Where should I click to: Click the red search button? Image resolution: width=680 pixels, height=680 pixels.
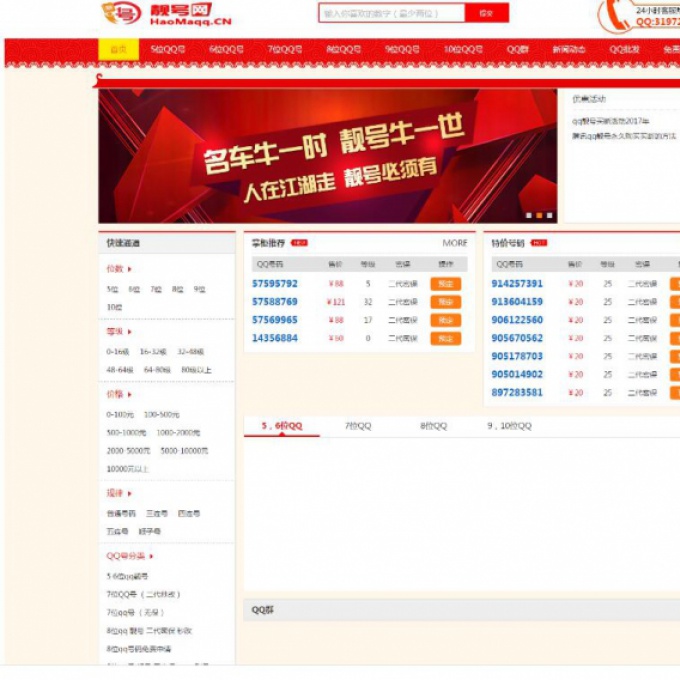(x=487, y=13)
